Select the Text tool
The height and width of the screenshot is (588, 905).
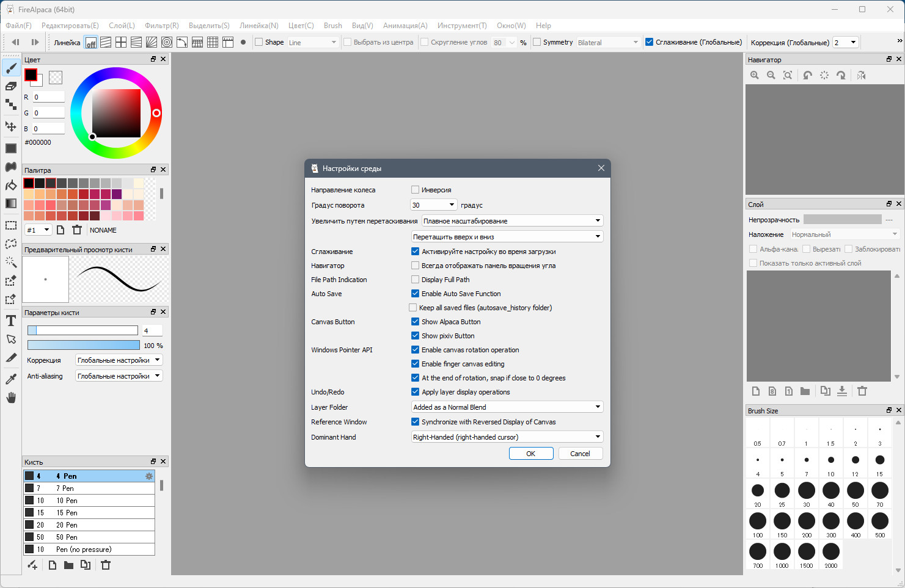(x=11, y=321)
